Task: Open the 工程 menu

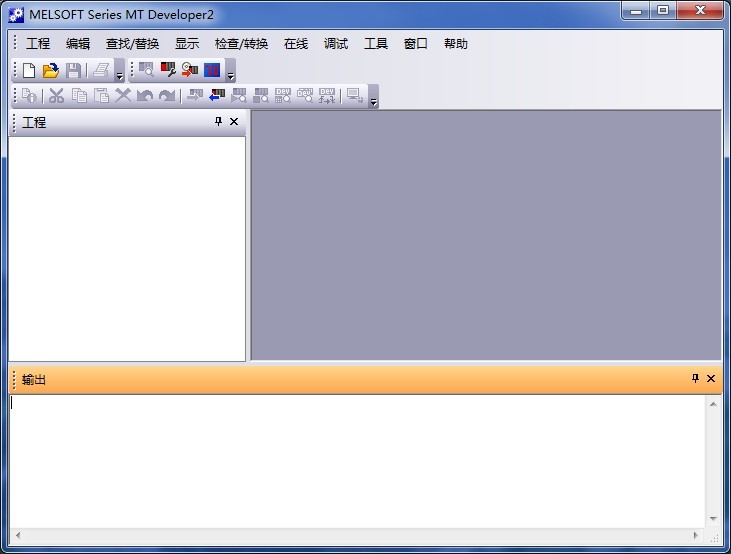Action: 38,44
